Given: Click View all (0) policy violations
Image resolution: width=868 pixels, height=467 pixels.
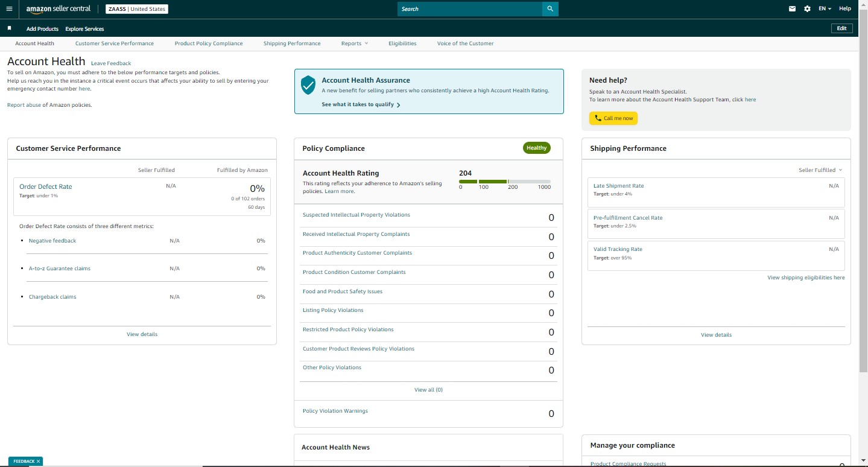Looking at the screenshot, I should 428,390.
